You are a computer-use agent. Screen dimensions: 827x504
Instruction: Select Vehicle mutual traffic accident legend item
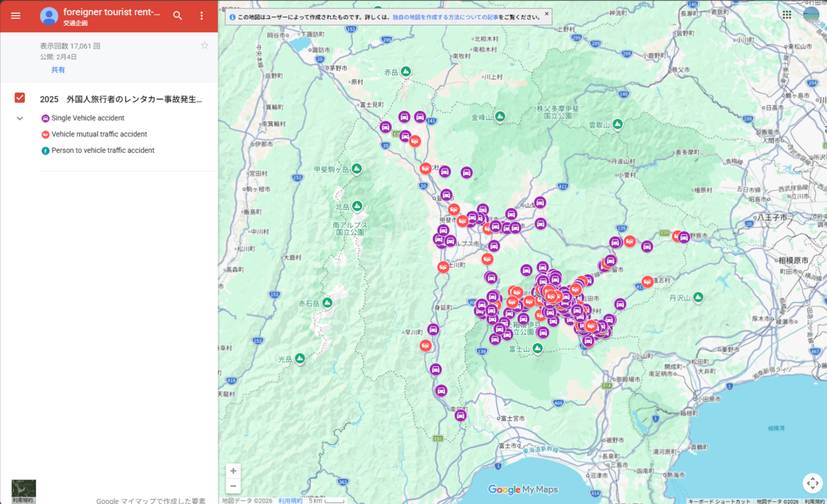click(x=94, y=134)
